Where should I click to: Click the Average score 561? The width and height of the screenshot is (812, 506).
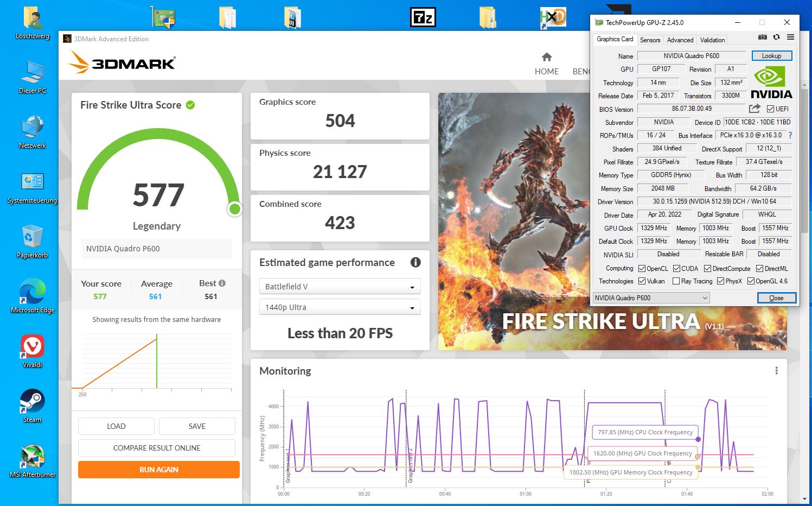click(156, 296)
